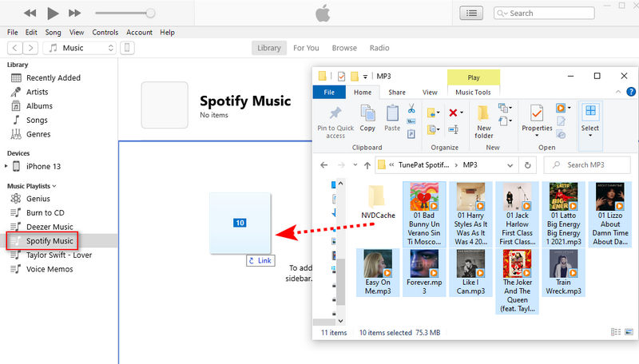
Task: Open the Delete dropdown arrow
Action: point(462,113)
